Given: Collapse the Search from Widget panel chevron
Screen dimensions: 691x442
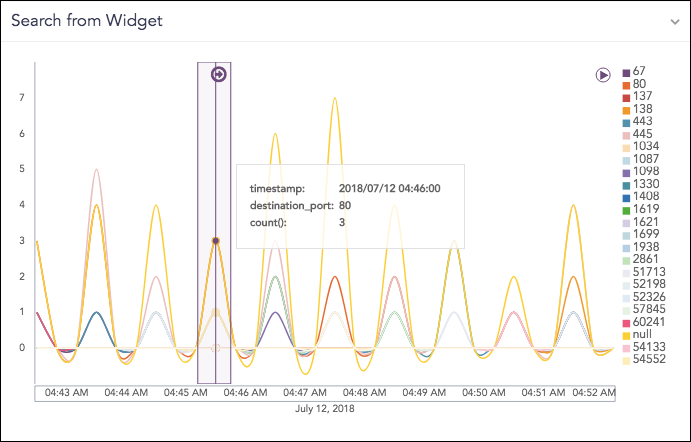Looking at the screenshot, I should [x=675, y=21].
